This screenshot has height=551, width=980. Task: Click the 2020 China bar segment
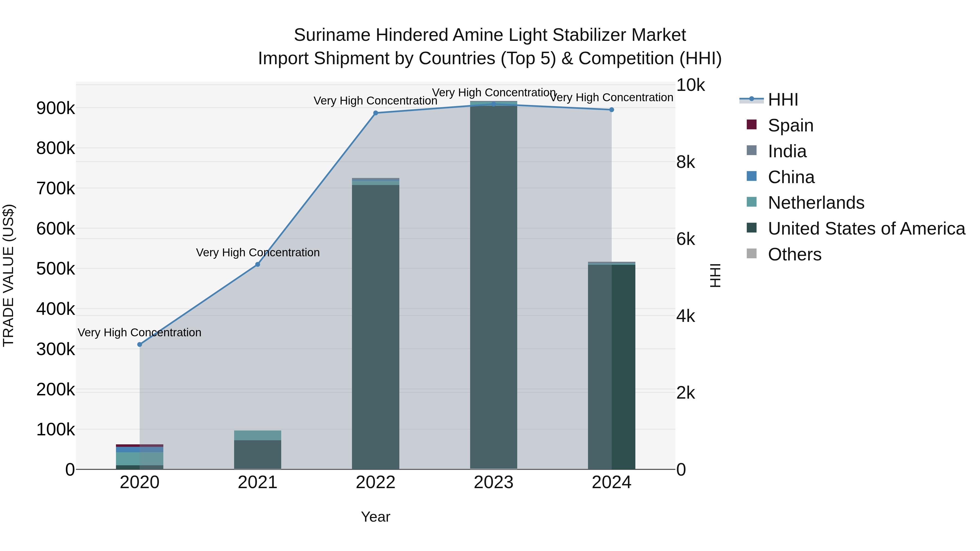click(140, 450)
